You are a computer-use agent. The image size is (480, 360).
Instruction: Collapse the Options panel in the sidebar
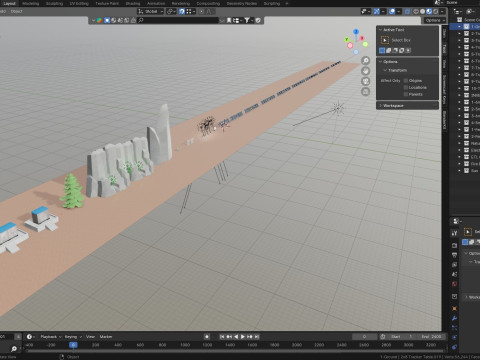pos(380,62)
